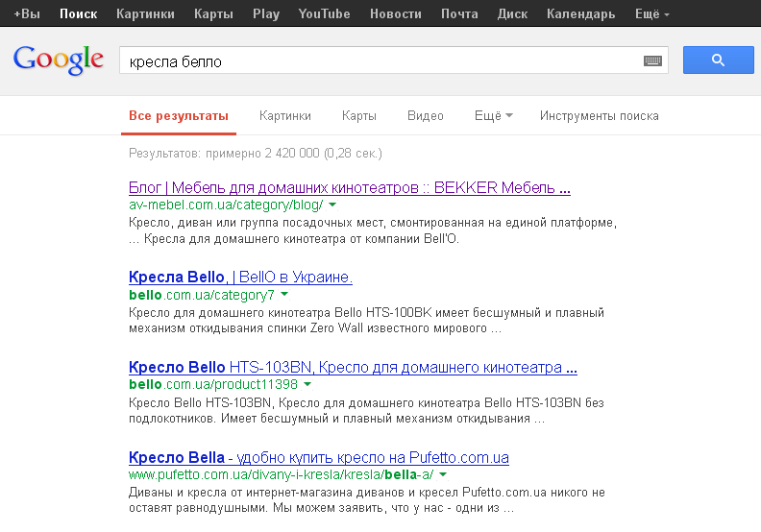Open the Кресло Bella Pufetto.com.ua result
The height and width of the screenshot is (532, 761).
pyautogui.click(x=319, y=457)
